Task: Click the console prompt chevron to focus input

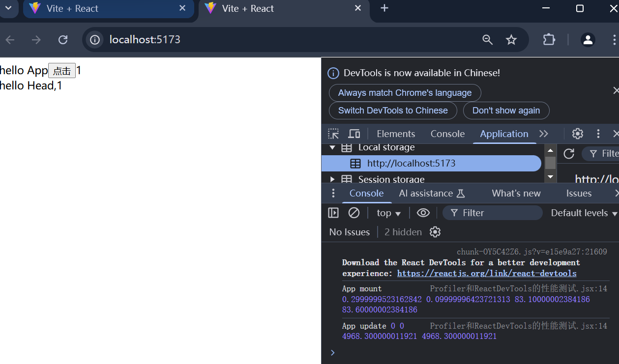Action: coord(333,352)
